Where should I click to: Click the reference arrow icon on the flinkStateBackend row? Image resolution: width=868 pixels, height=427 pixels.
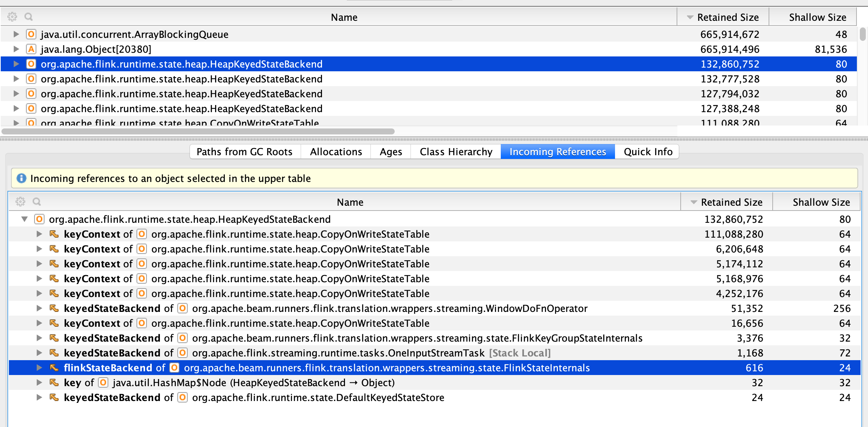[x=54, y=368]
